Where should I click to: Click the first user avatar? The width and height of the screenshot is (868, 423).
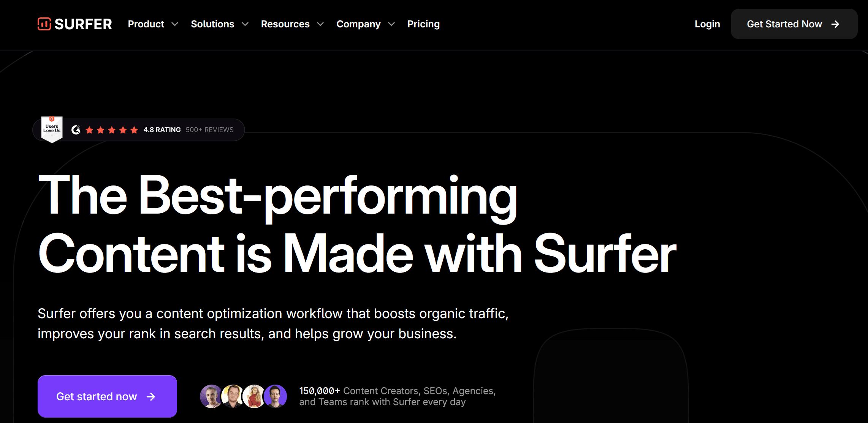click(211, 396)
